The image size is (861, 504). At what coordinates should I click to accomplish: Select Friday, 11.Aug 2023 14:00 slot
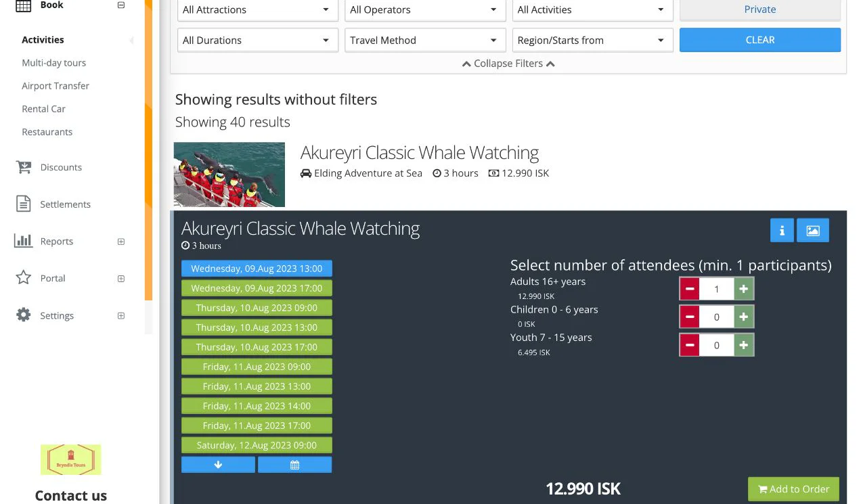pyautogui.click(x=257, y=406)
